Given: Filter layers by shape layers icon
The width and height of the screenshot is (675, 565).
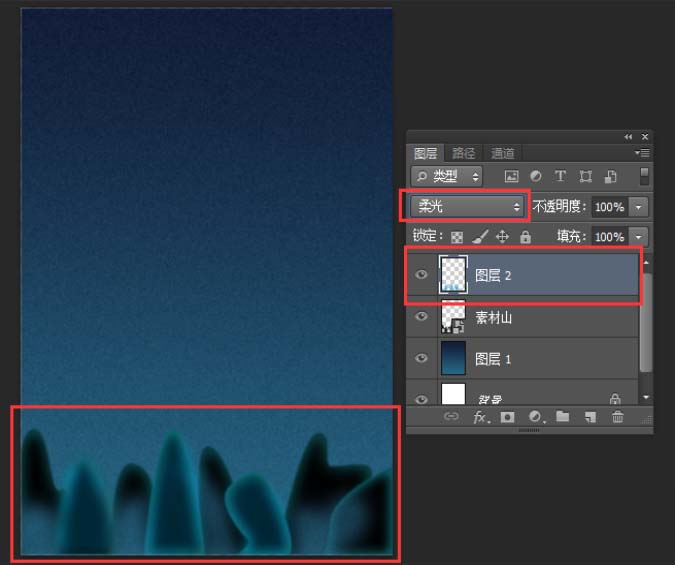Looking at the screenshot, I should coord(585,176).
